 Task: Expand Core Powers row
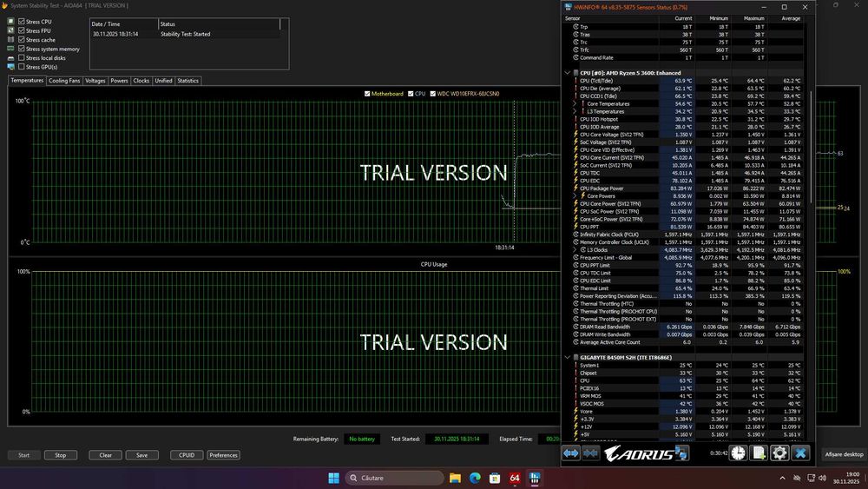pos(575,195)
